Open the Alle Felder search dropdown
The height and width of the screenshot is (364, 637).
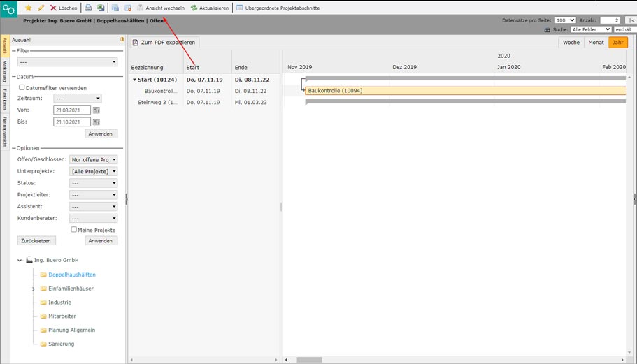click(591, 29)
